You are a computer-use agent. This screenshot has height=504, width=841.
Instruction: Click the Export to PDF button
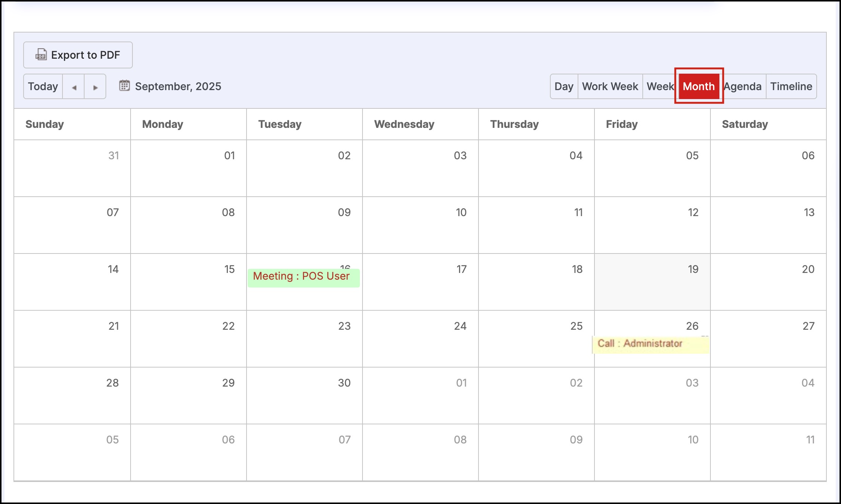point(78,55)
